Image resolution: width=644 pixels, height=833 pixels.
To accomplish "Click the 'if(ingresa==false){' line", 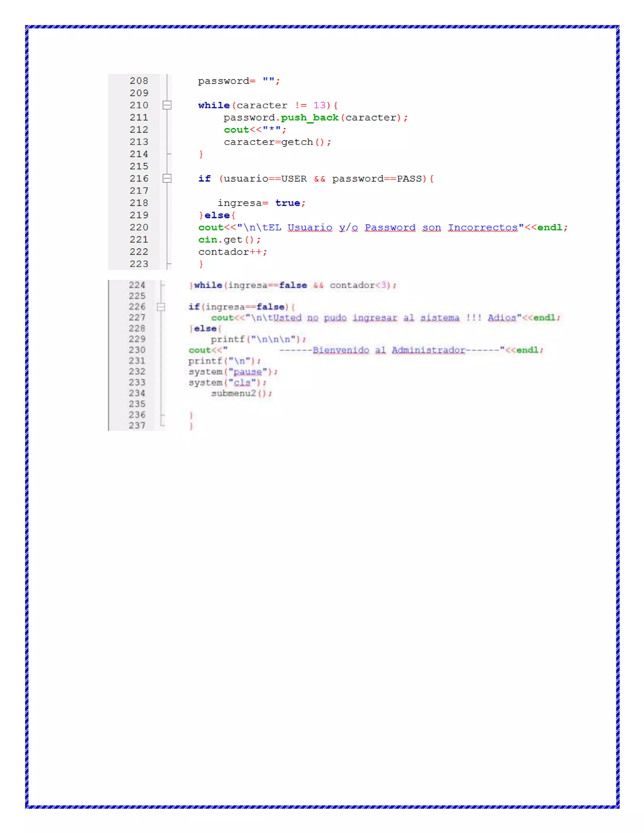I will pos(242,307).
